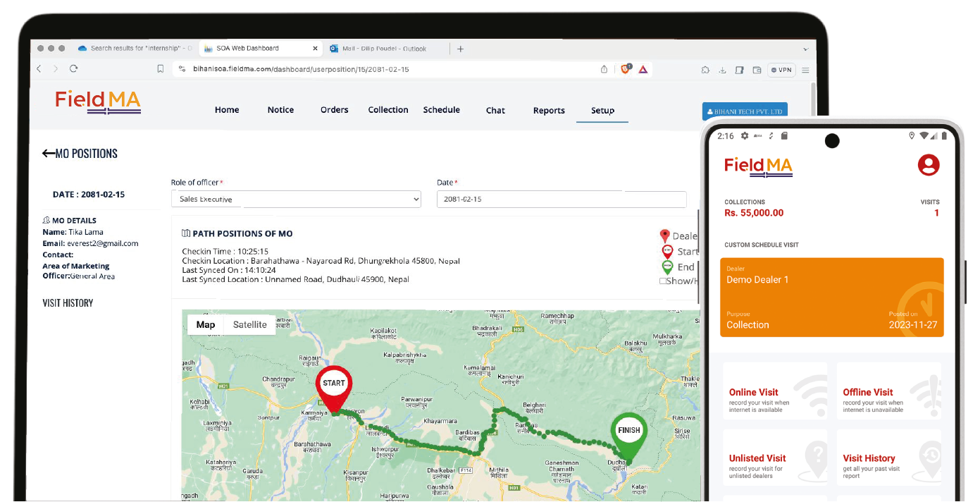Click the VPN button in the browser toolbar
The height and width of the screenshot is (502, 980).
[x=782, y=70]
